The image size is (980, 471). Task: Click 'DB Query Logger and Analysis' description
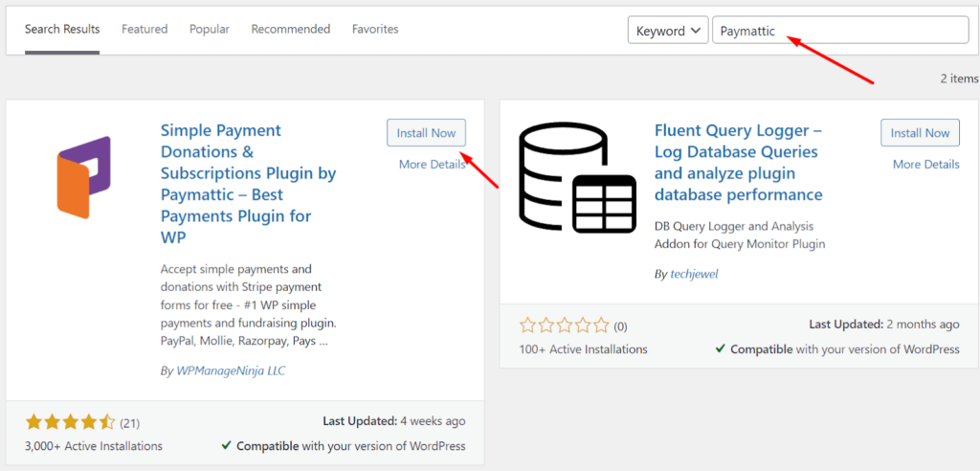click(740, 235)
